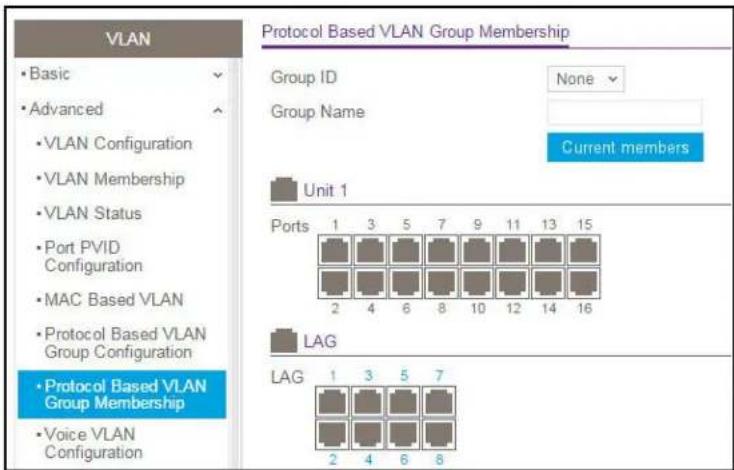Image resolution: width=734 pixels, height=470 pixels.
Task: Select LAG 3 port icon
Action: pyautogui.click(x=368, y=401)
